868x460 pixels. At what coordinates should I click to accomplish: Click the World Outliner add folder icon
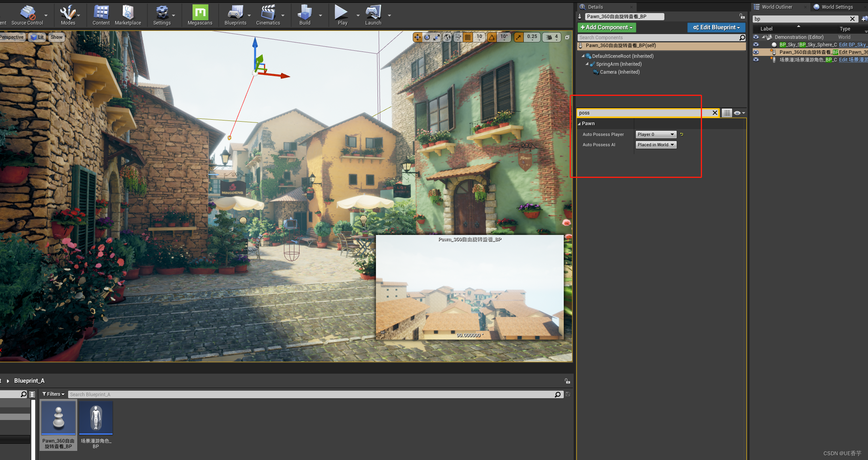tap(864, 19)
